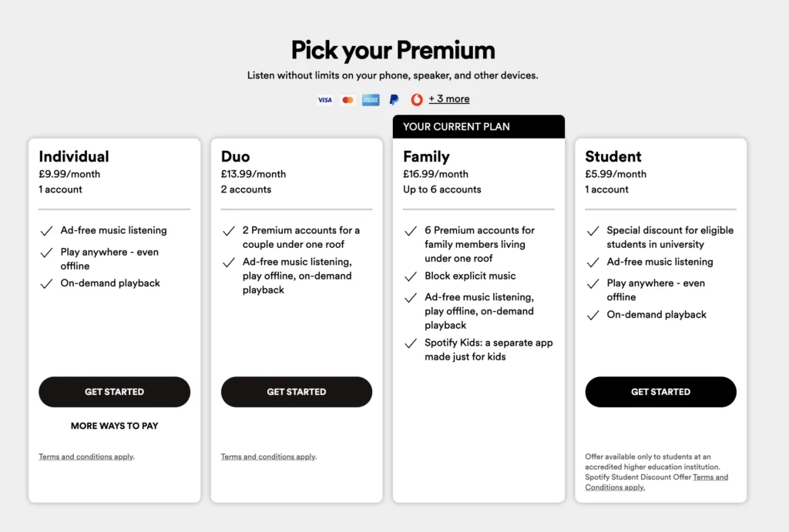Open "MORE WAYS TO PAY" under Individual
Screen dimensions: 789x532
click(114, 426)
